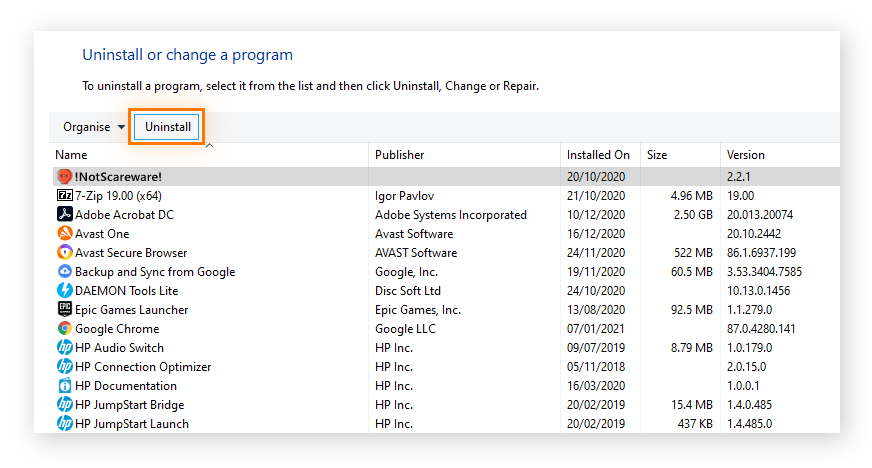Click the install date 20/10/2020

pyautogui.click(x=596, y=177)
